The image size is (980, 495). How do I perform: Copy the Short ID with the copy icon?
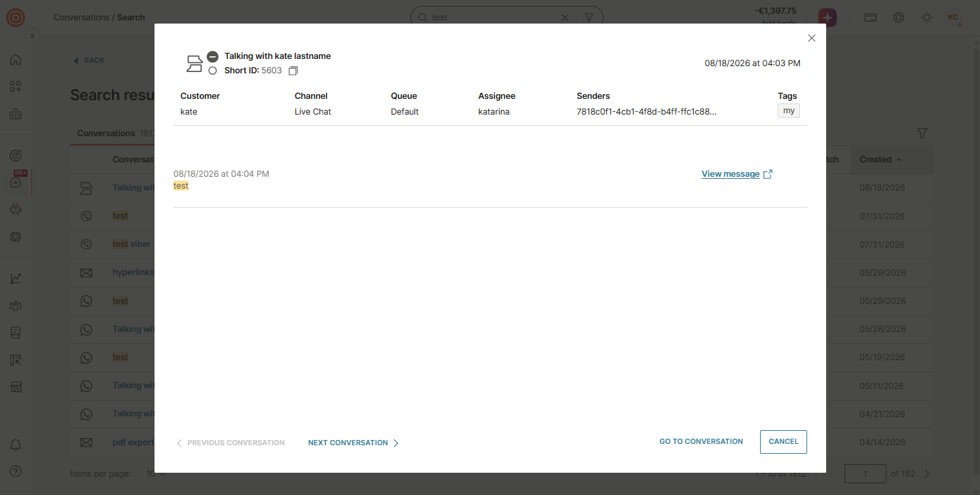coord(293,71)
